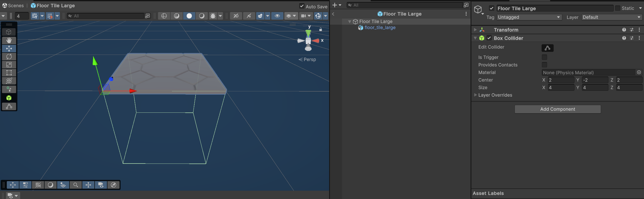
Task: Select the floor_tile_large child object
Action: tap(380, 28)
